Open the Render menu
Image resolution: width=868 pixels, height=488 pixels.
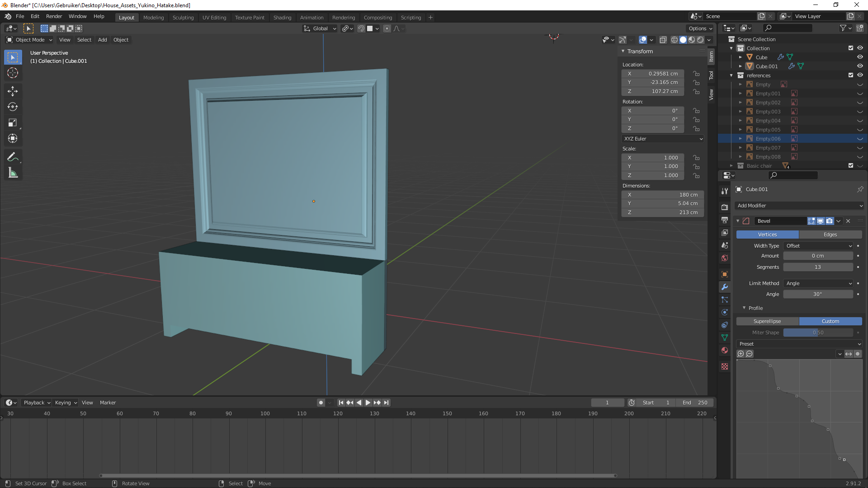(54, 16)
